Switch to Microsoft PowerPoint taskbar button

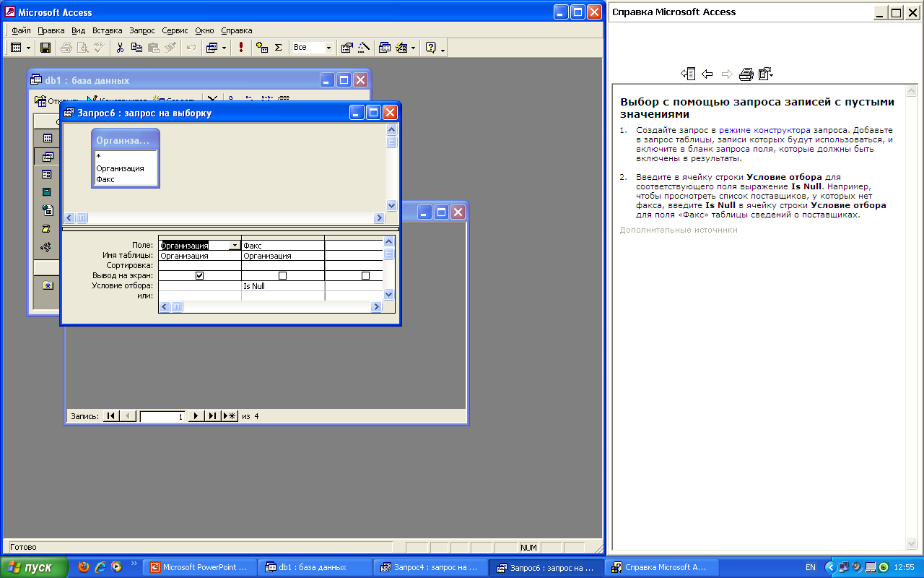(x=199, y=567)
